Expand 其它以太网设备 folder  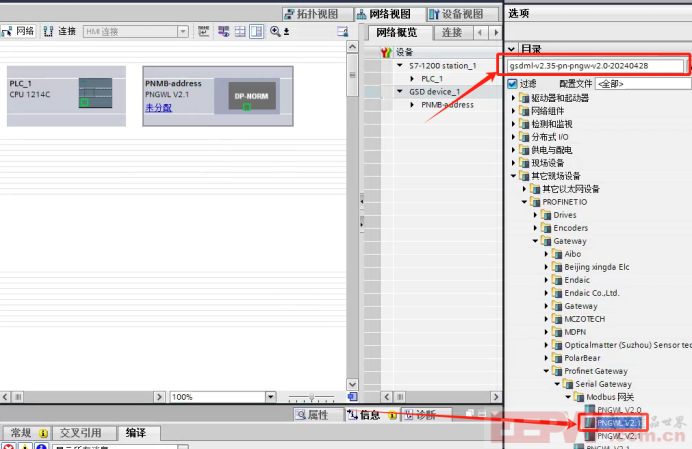(524, 189)
